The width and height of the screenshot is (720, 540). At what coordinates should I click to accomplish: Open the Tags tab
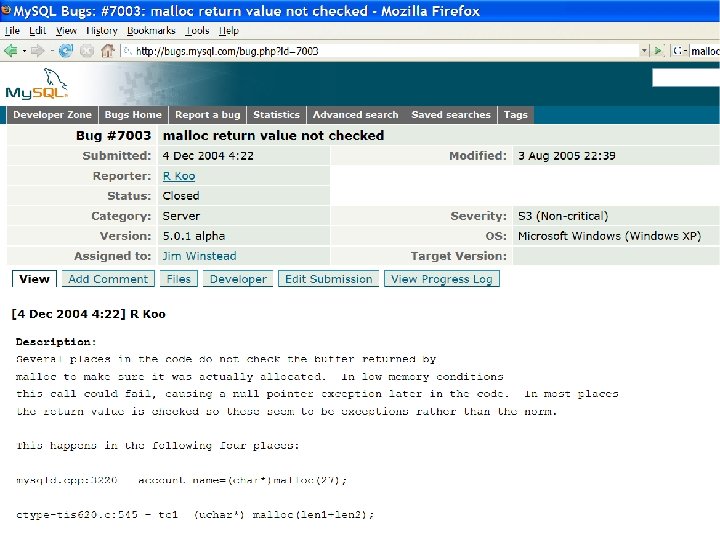[x=516, y=115]
